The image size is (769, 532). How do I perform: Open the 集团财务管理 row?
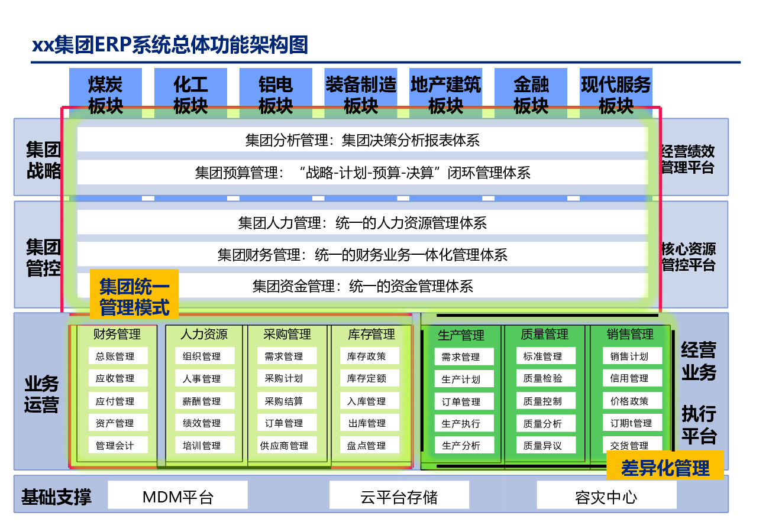pyautogui.click(x=361, y=255)
